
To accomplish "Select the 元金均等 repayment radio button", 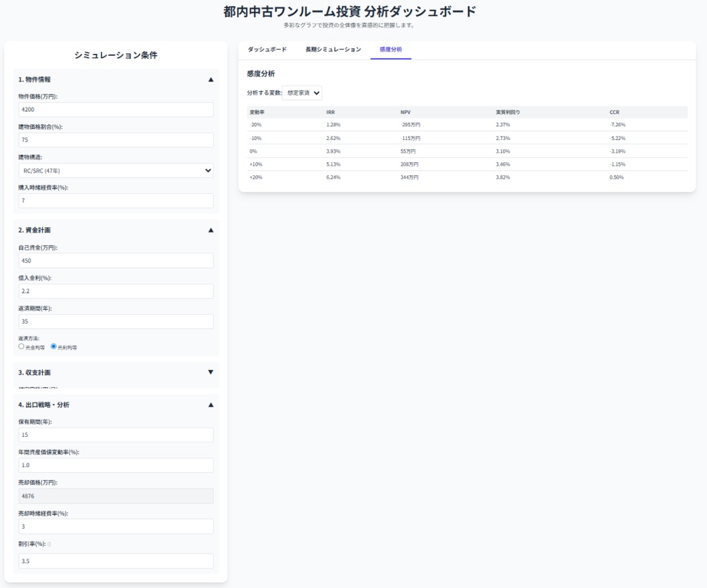I will 21,346.
